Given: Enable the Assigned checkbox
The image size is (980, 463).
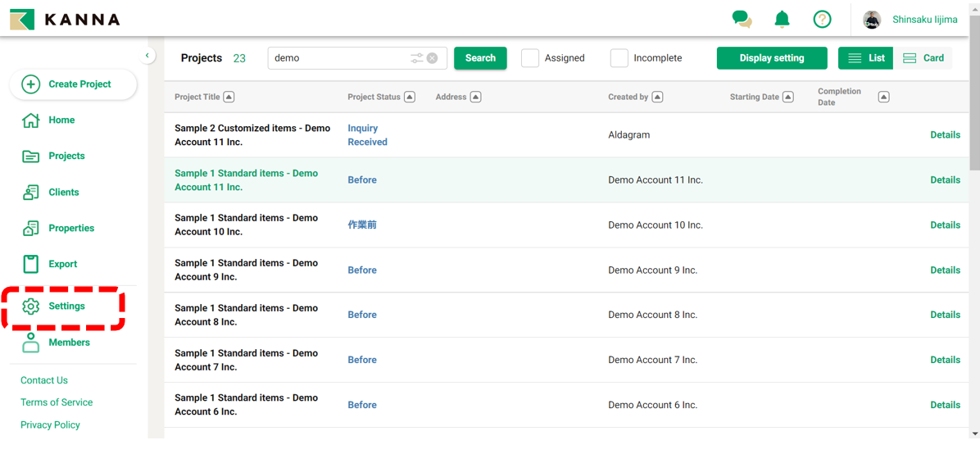Looking at the screenshot, I should point(530,58).
